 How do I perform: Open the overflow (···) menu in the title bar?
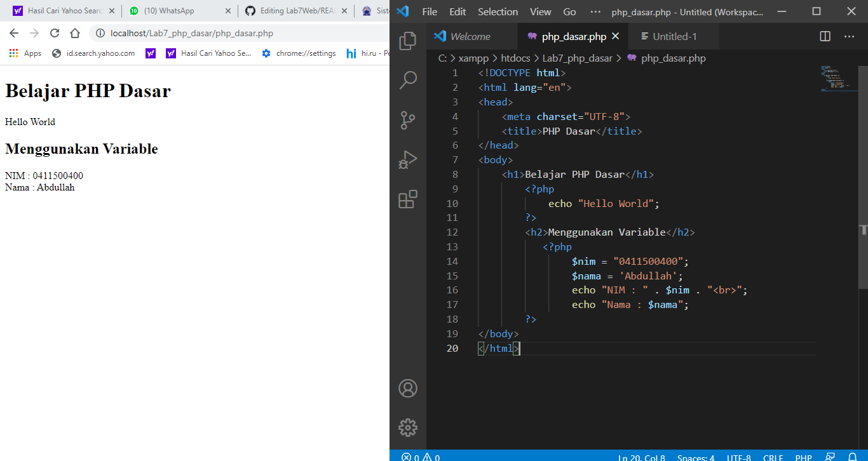pos(595,11)
